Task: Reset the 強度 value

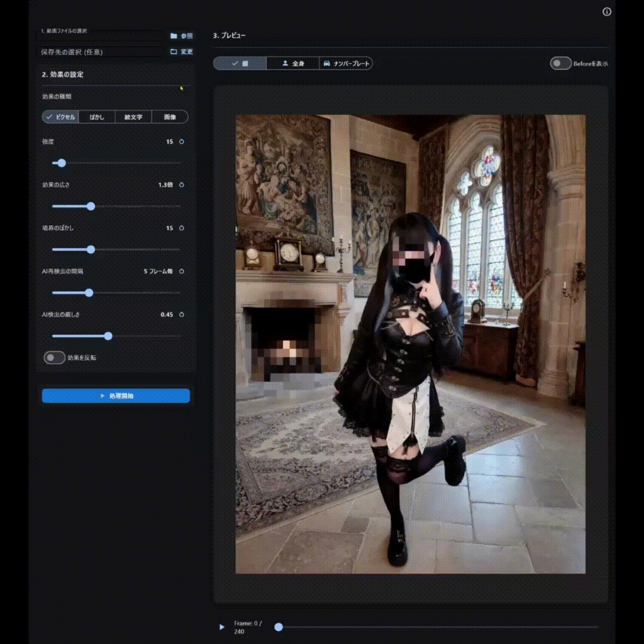Action: click(182, 142)
